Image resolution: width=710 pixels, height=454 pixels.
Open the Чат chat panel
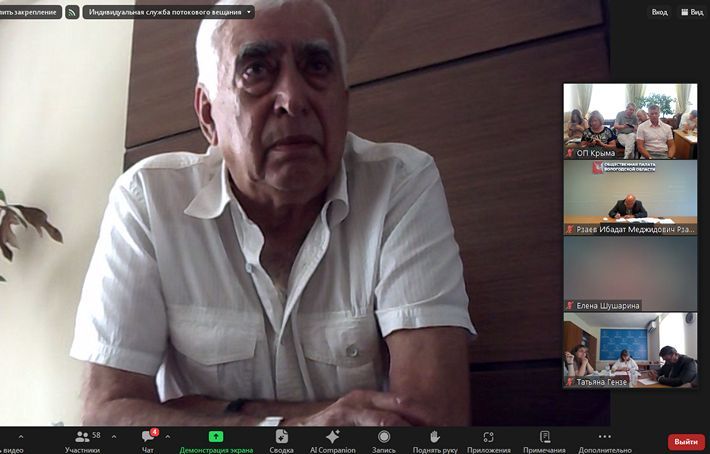[x=147, y=441]
